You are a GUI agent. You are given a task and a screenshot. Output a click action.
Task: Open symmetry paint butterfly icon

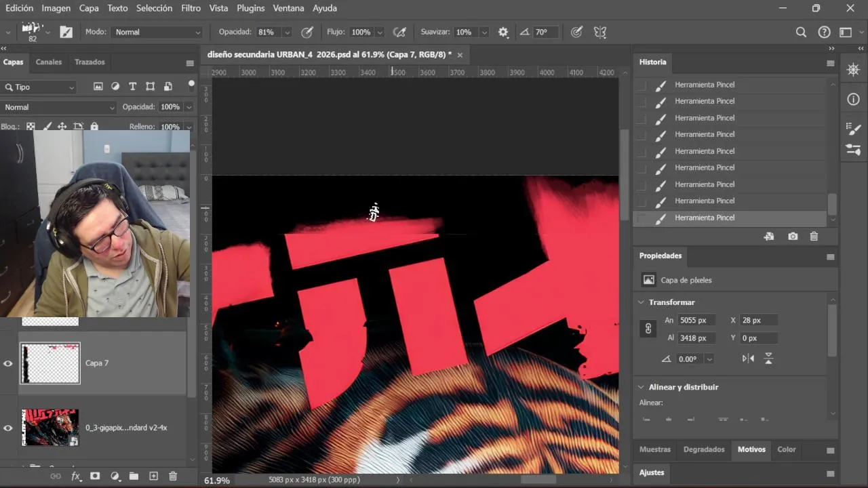pyautogui.click(x=599, y=32)
